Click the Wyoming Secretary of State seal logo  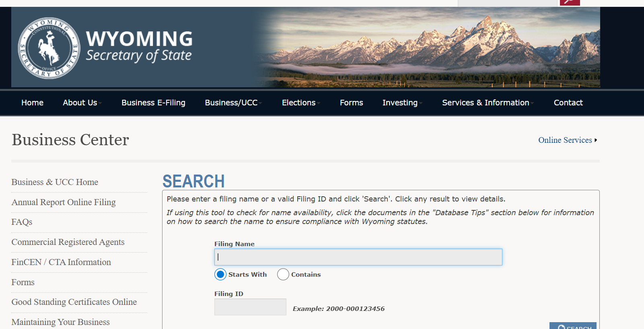click(49, 48)
